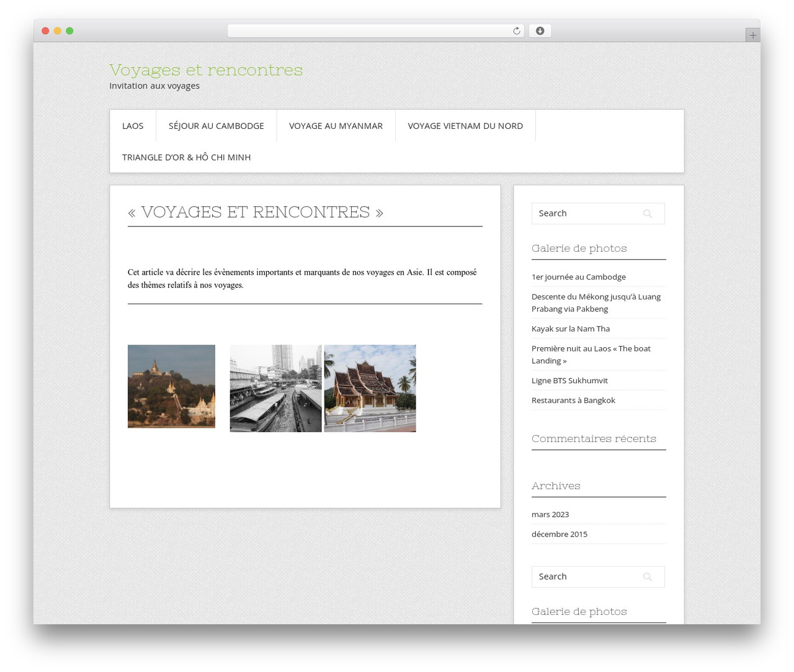The height and width of the screenshot is (672, 794).
Task: Click the browser reload icon
Action: (516, 31)
